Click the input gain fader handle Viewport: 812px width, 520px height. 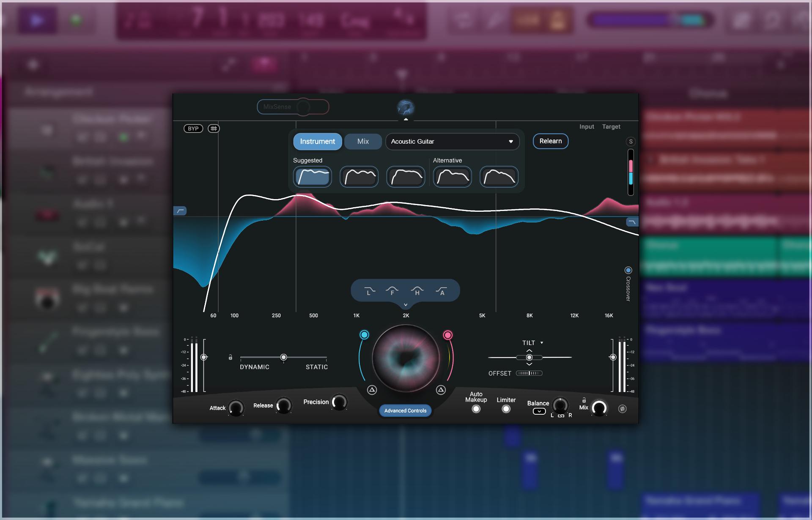click(204, 357)
